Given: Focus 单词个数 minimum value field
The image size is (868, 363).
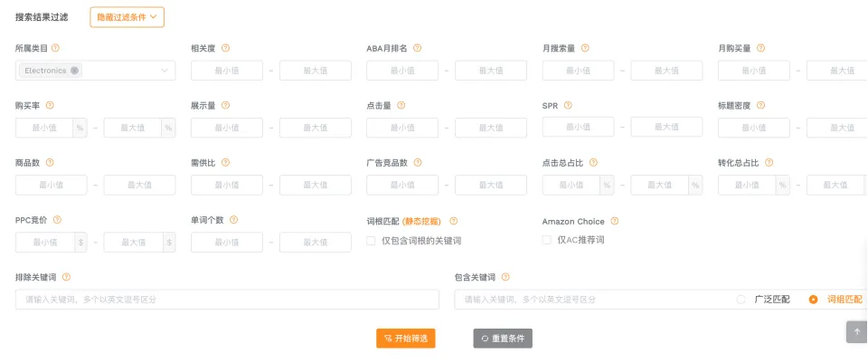Looking at the screenshot, I should coord(227,243).
